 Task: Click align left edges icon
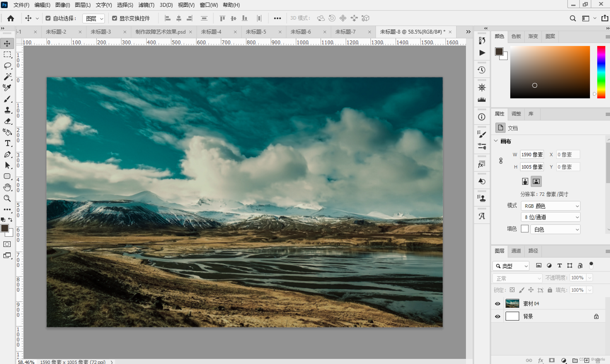coord(167,18)
